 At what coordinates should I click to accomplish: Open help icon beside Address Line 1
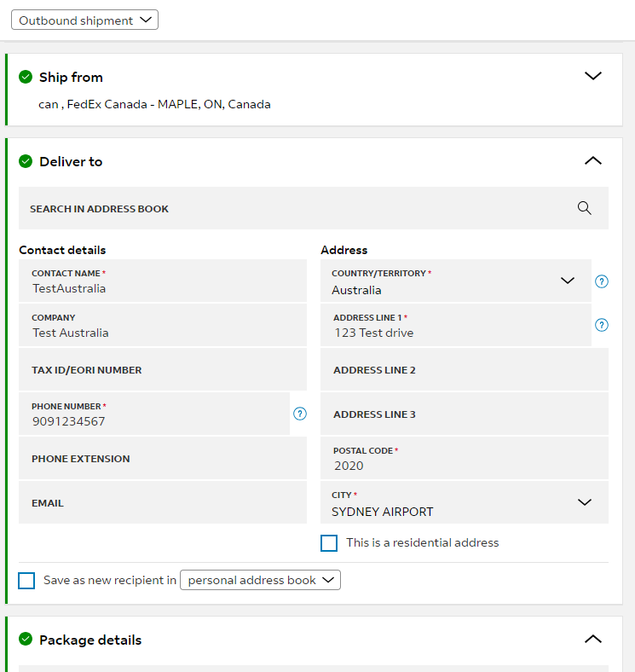[602, 325]
